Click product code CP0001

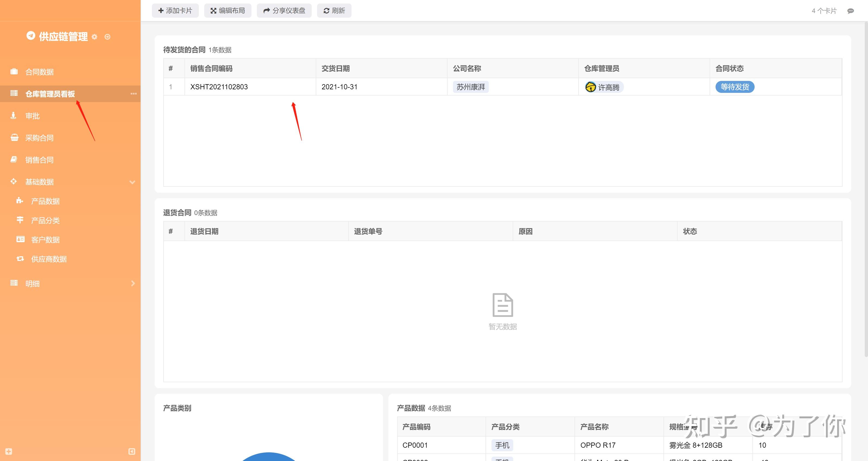point(415,445)
